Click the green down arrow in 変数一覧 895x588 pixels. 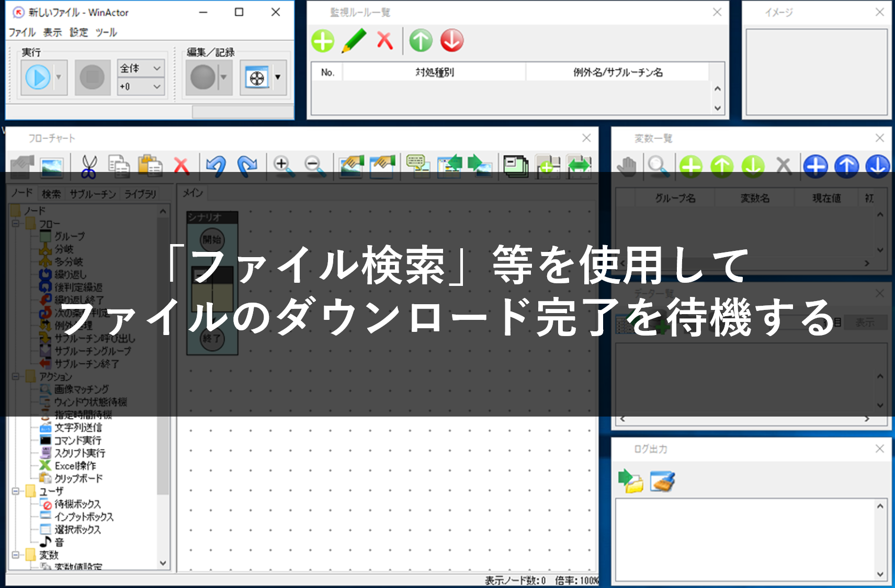pos(753,166)
